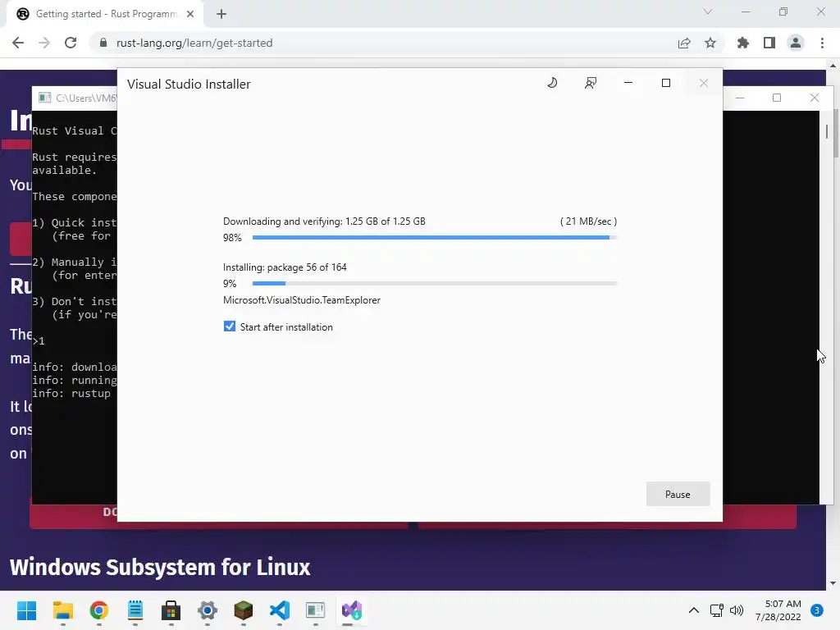
Task: Open Microsoft Store from taskbar
Action: coord(171,610)
